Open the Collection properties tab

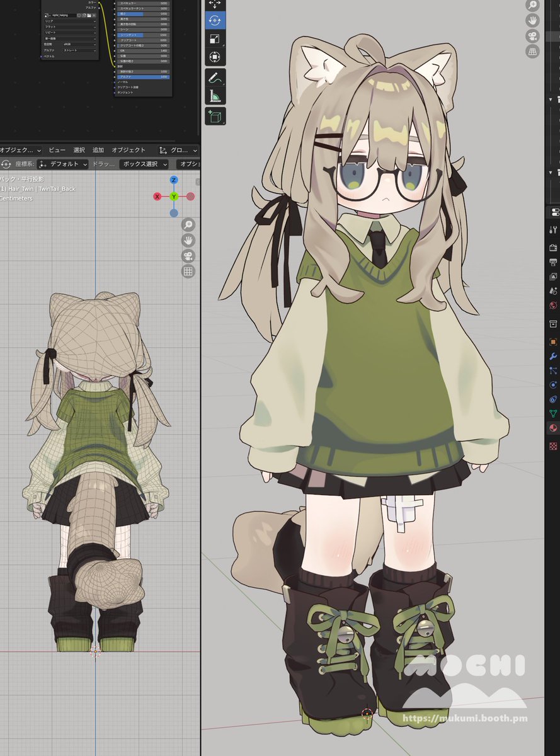coord(554,324)
